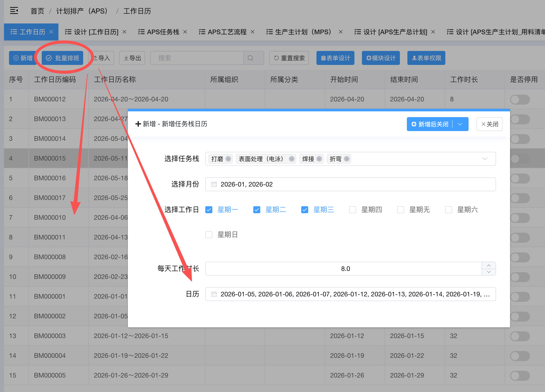Remove 表面处理（电泳）tag with x icon
The height and width of the screenshot is (392, 545).
291,159
